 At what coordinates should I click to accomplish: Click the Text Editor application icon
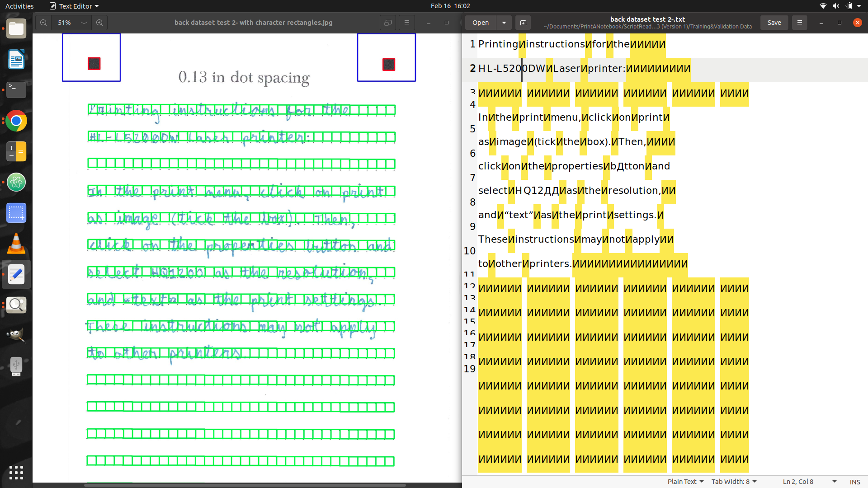16,275
